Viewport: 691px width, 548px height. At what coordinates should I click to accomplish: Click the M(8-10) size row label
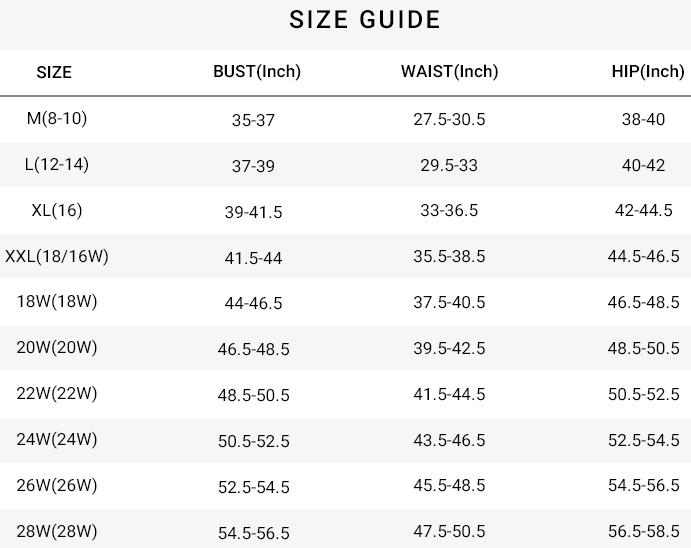(x=57, y=118)
